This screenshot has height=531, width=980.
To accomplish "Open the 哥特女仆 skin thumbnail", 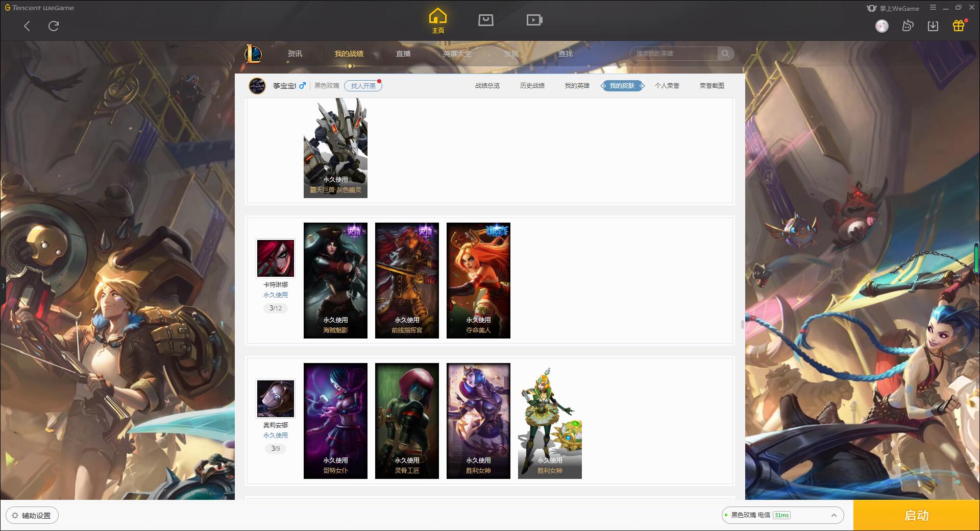I will pos(335,421).
